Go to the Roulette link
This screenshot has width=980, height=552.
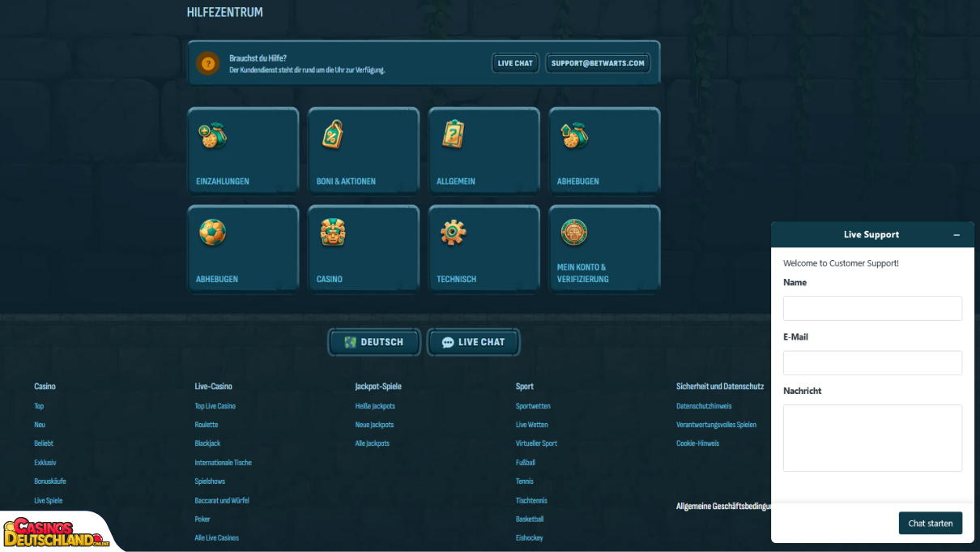pos(207,425)
